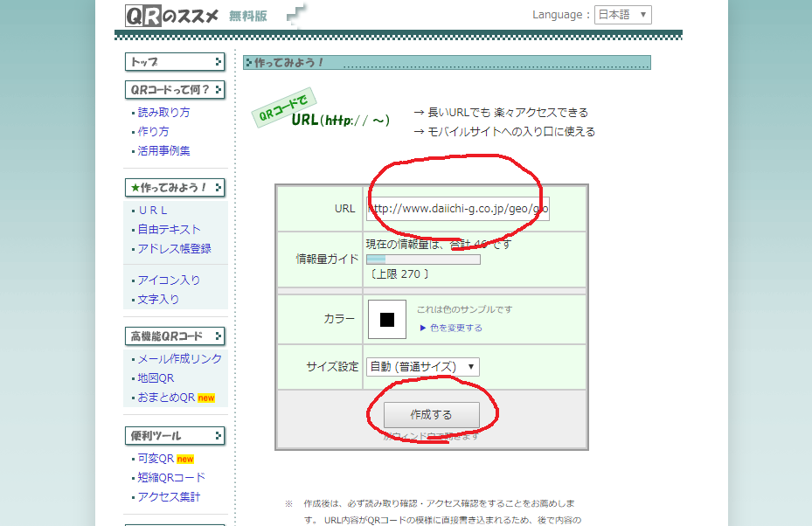Select the ★作ってみよう！ menu heading
Image resolution: width=812 pixels, height=526 pixels.
tap(175, 187)
